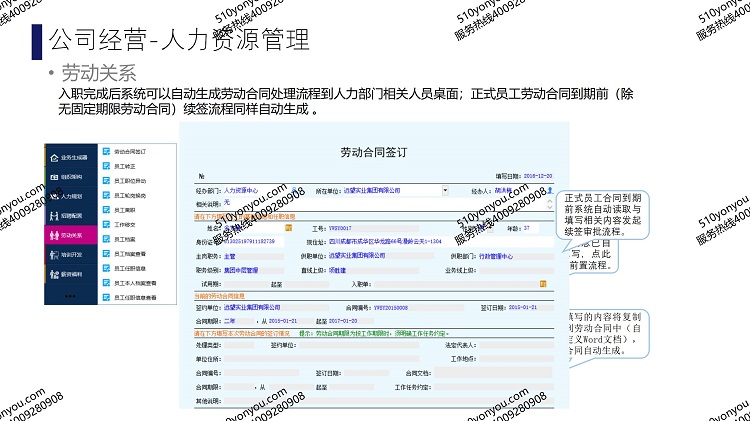Open 员工档案 from the submenu
750x421 pixels.
click(123, 240)
